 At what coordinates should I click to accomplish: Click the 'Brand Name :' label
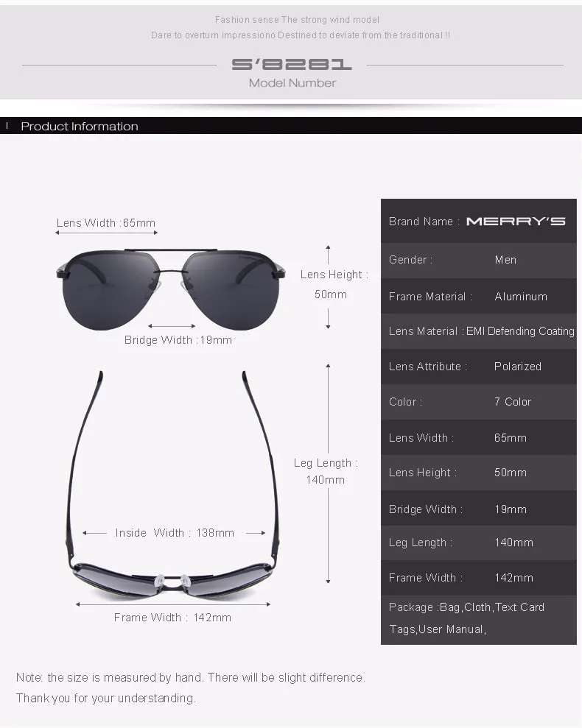[424, 222]
